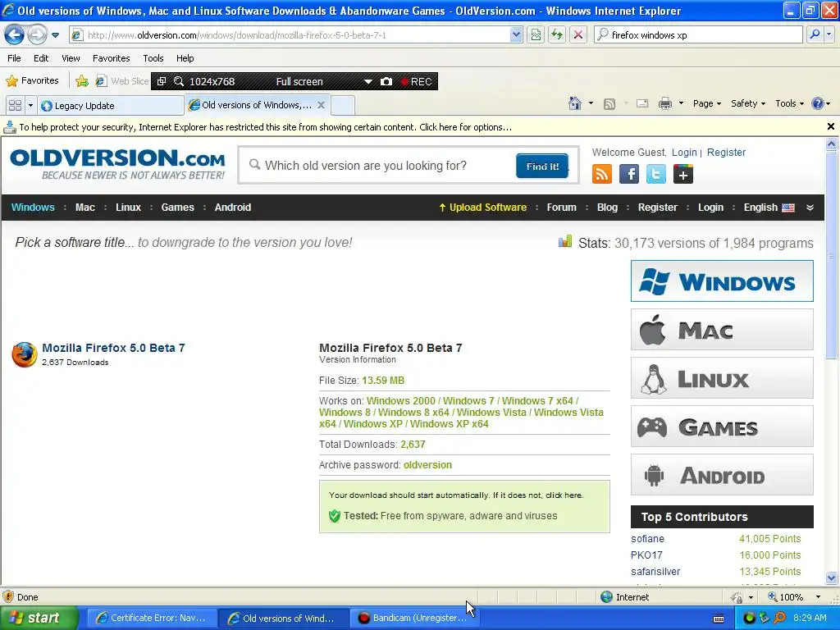Start recording with Bandicam REC button
Viewport: 840px width, 630px height.
[x=417, y=81]
